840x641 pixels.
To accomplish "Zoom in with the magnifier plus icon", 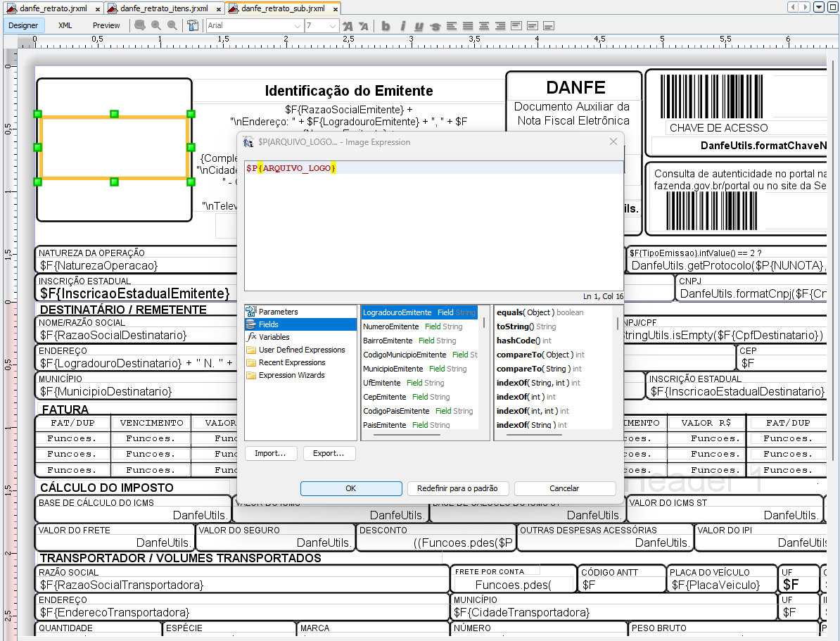I will click(156, 25).
